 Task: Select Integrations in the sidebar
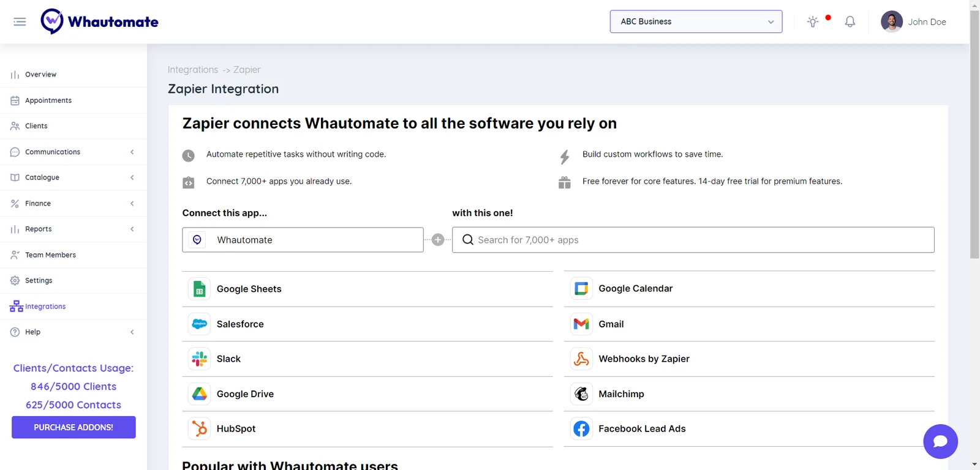[x=73, y=306]
